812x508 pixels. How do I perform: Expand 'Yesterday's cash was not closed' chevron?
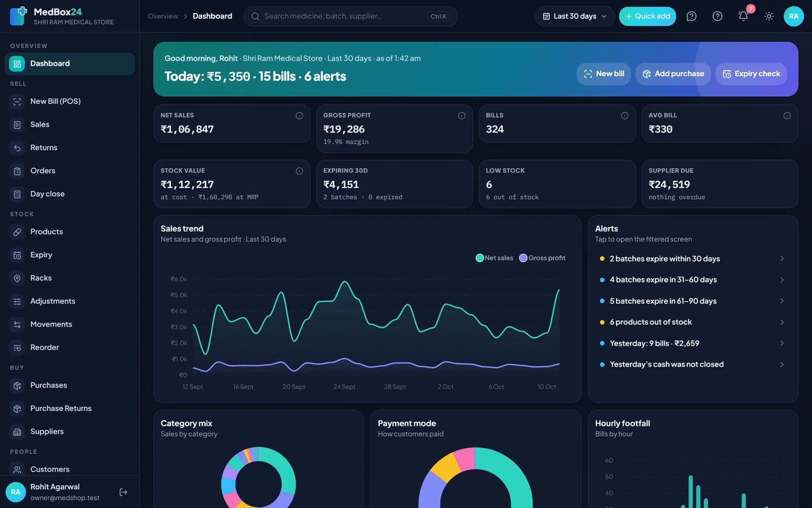click(x=782, y=364)
